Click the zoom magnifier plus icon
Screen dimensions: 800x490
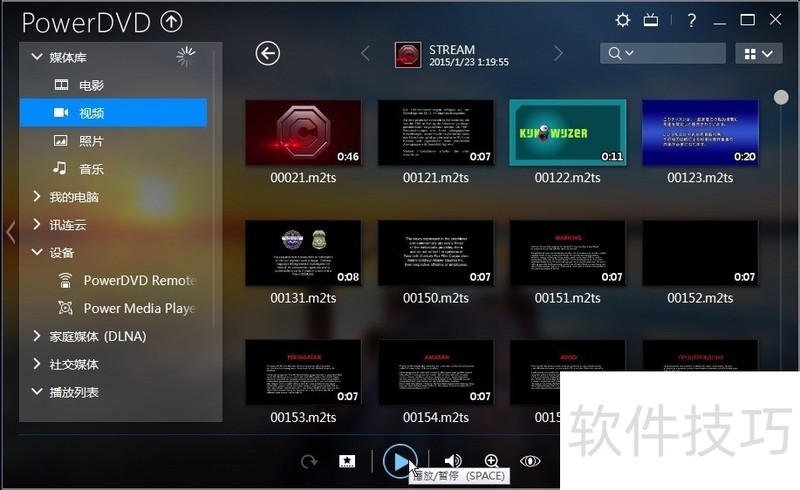(x=491, y=461)
